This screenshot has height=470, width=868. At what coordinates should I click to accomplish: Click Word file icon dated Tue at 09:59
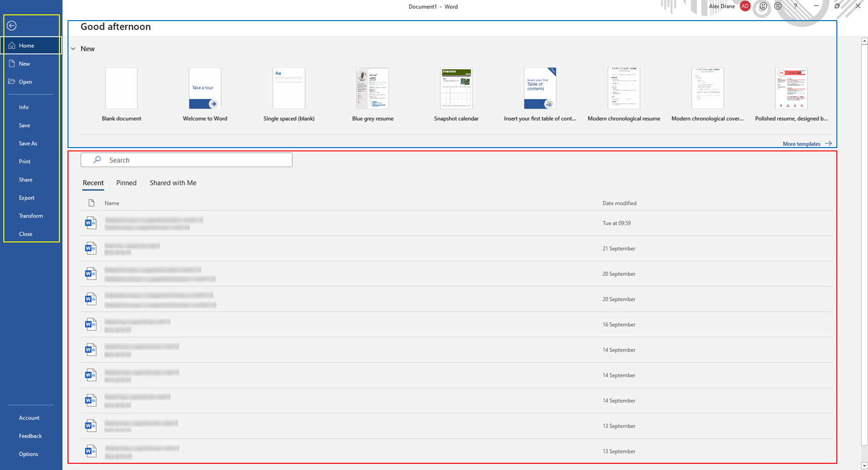[x=91, y=223]
